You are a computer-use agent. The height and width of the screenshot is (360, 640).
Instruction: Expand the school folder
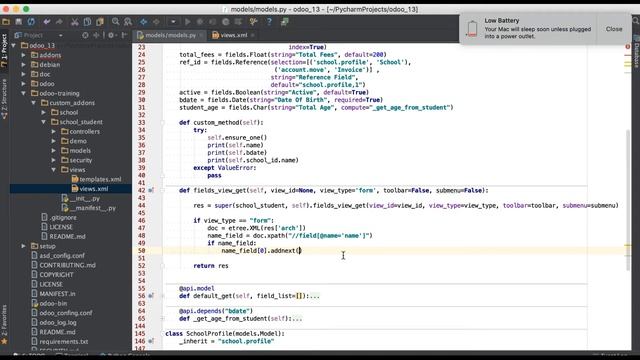click(43, 112)
